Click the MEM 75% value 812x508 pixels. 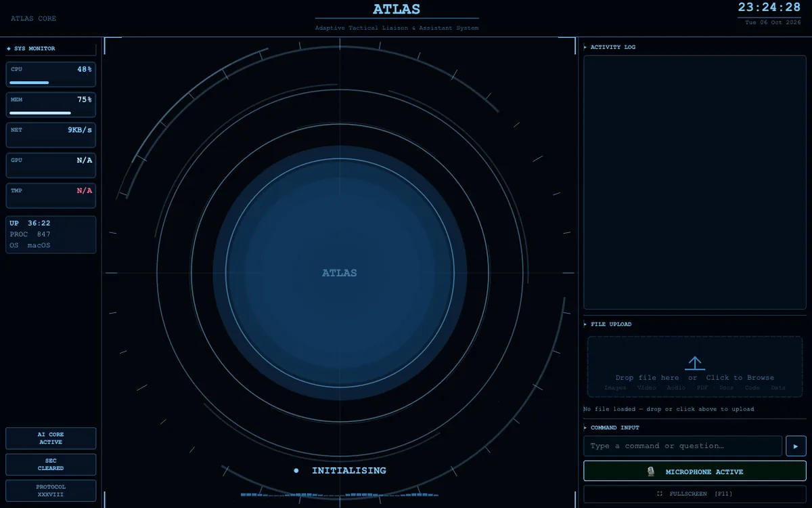click(85, 100)
